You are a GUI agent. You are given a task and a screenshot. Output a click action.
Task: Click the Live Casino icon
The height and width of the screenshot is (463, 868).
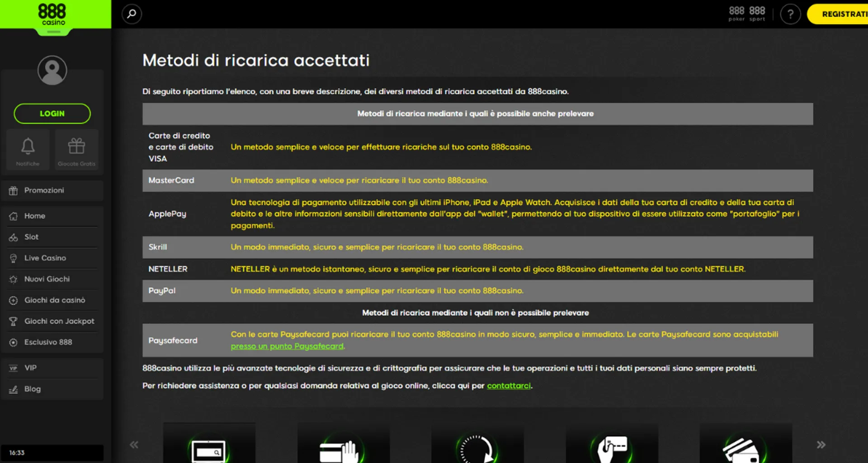(13, 258)
